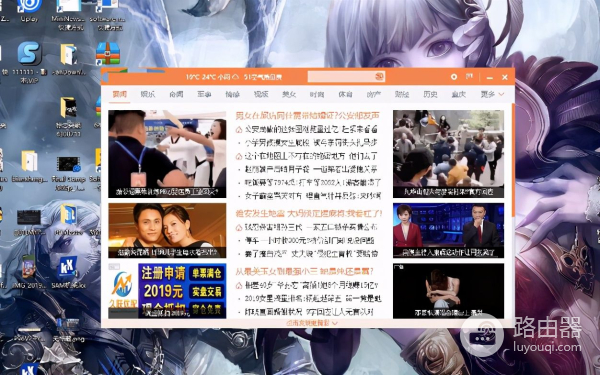Switch to the 娱乐 tab
600x375 pixels.
click(148, 94)
